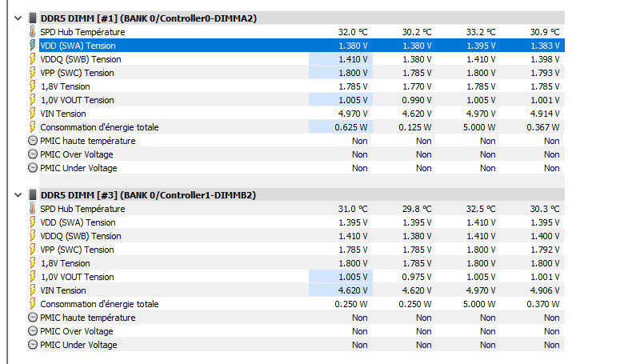Viewport: 644px width, 364px height.
Task: Select DIMM #1 SPD Hub Température label
Action: tap(82, 32)
